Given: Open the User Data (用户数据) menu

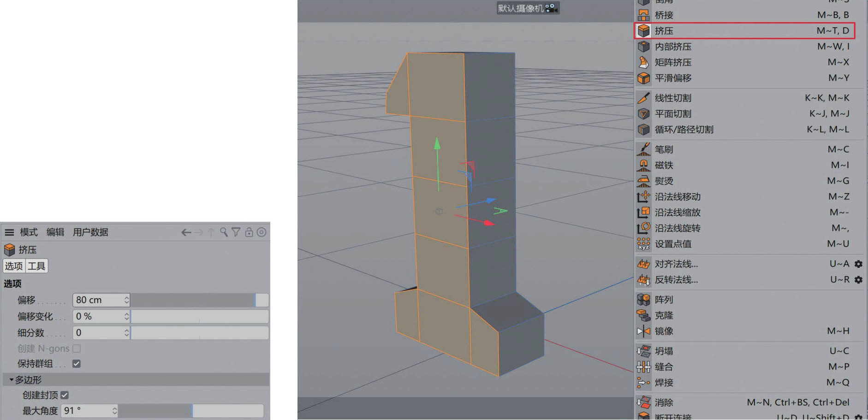Looking at the screenshot, I should (x=90, y=232).
